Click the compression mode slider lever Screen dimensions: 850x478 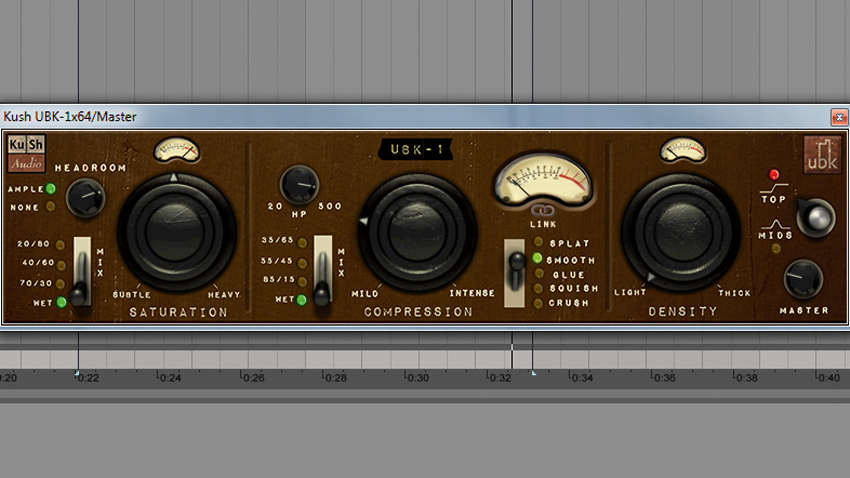click(516, 263)
